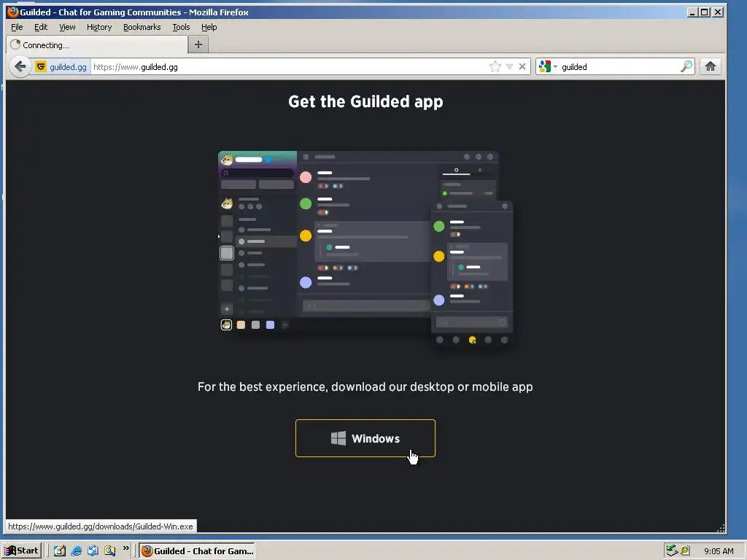Focus the search box containing guilded

619,66
